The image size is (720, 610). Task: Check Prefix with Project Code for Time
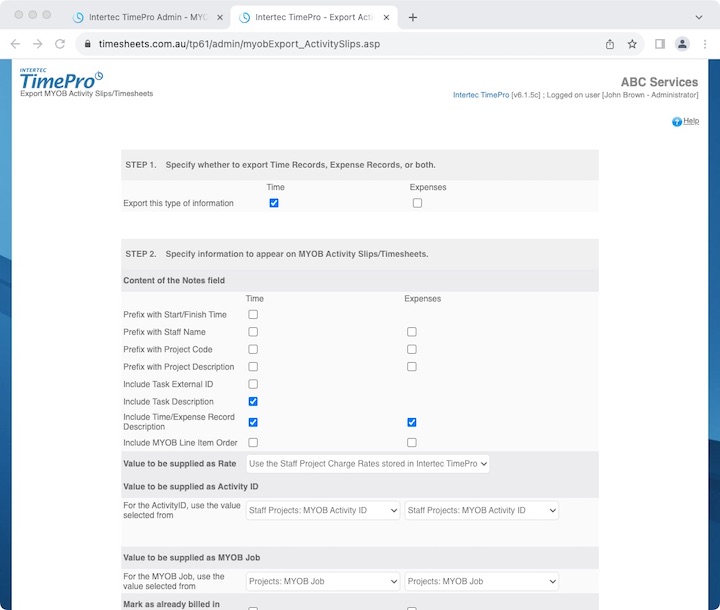[253, 350]
